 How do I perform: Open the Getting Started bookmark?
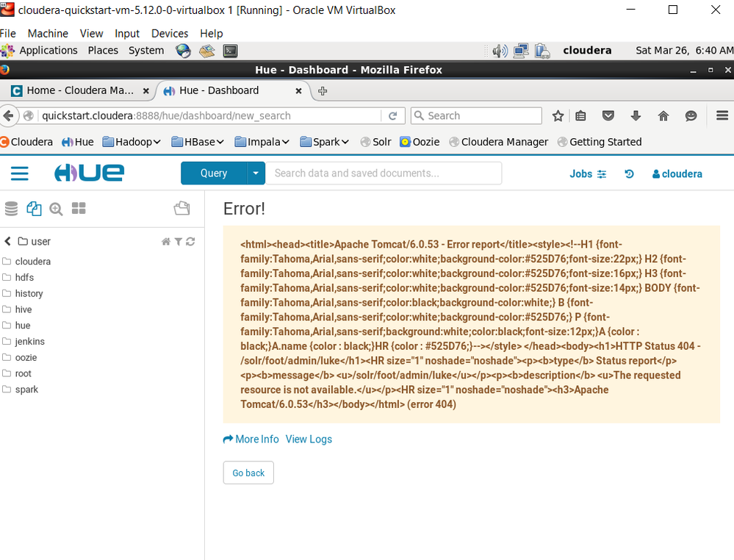(600, 142)
